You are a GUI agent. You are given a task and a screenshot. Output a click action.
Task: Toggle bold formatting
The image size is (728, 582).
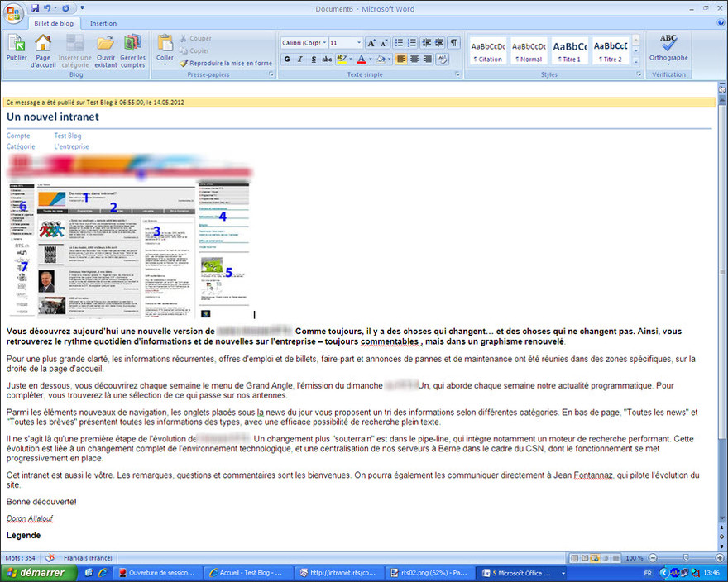tap(287, 60)
